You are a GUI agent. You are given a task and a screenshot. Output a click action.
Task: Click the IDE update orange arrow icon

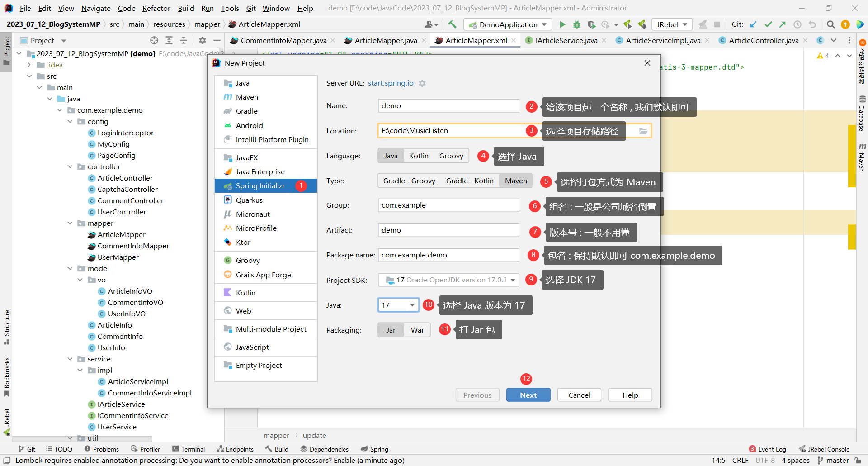(x=845, y=24)
